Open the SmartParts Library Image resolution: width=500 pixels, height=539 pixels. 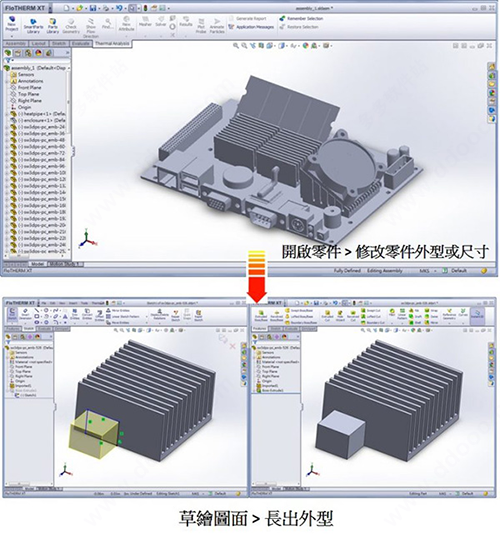pos(33,26)
